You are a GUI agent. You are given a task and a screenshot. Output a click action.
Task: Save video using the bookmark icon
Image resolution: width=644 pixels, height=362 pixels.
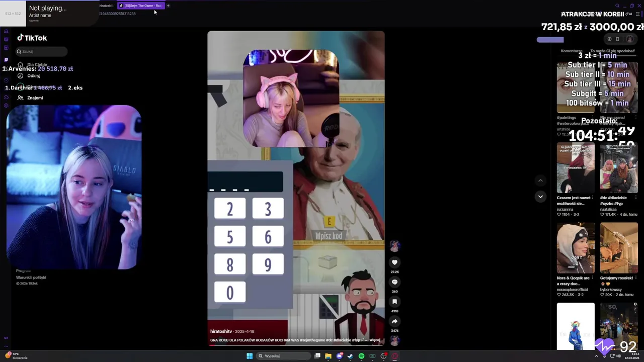point(394,302)
